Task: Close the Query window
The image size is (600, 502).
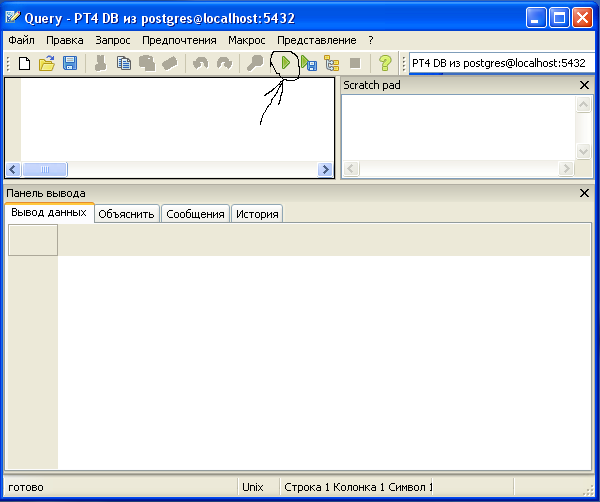Action: pyautogui.click(x=582, y=18)
